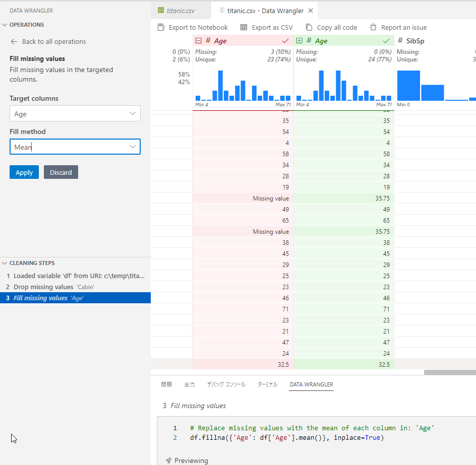
Task: Click the checkmark on the preview Age column
Action: point(387,40)
